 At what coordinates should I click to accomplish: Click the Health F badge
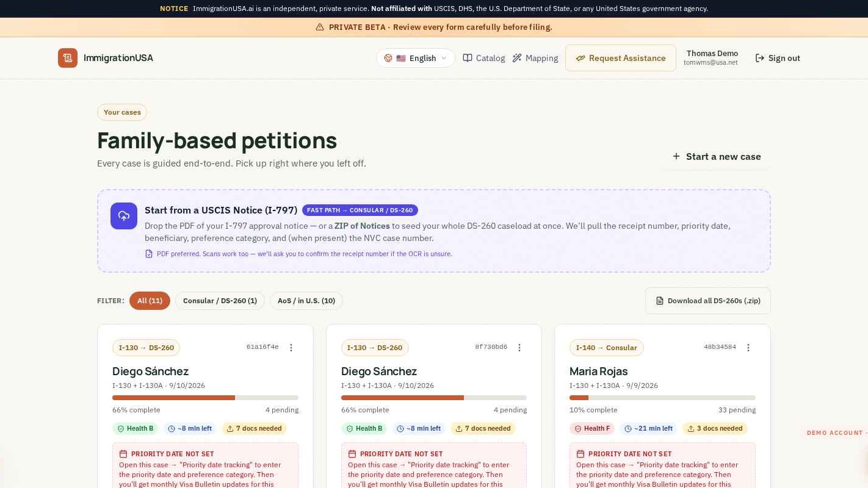tap(592, 429)
